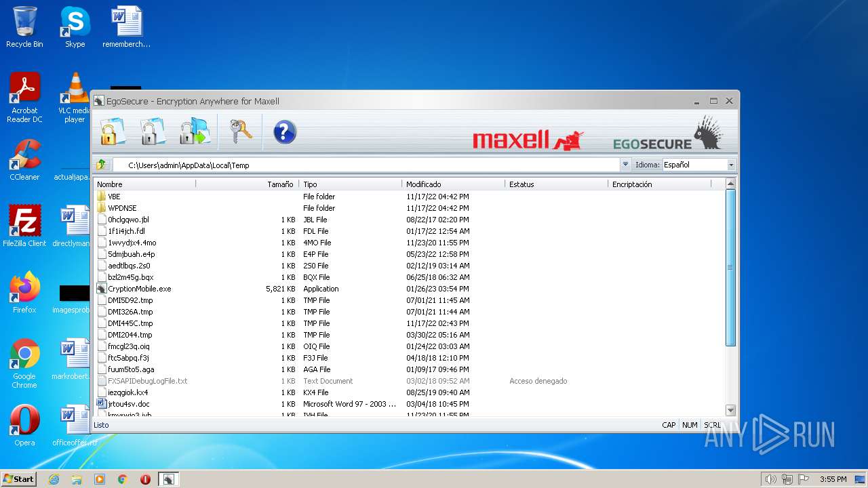Viewport: 868px width, 488px height.
Task: Open Google Chrome desktop shortcut
Action: [24, 363]
